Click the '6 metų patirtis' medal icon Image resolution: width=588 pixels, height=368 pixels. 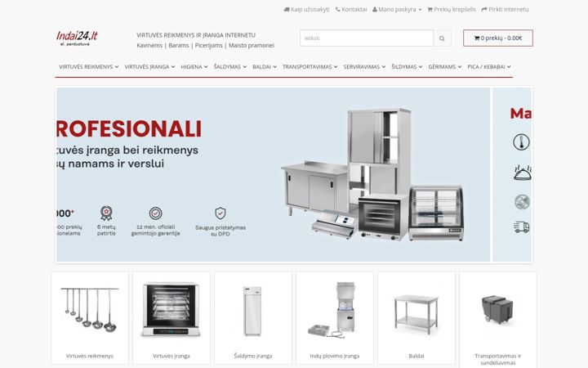point(106,213)
